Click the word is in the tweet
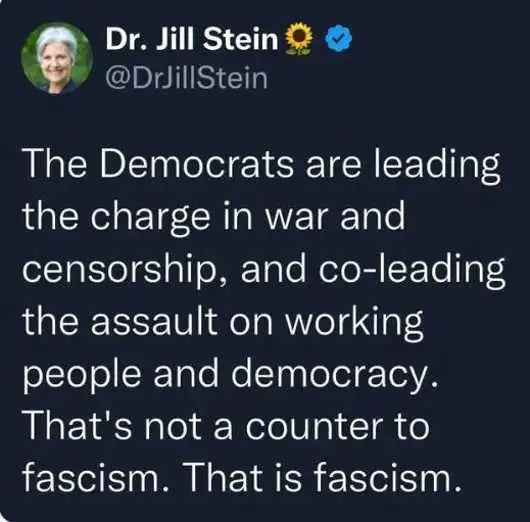Screen dimensions: 530x522 pos(287,479)
